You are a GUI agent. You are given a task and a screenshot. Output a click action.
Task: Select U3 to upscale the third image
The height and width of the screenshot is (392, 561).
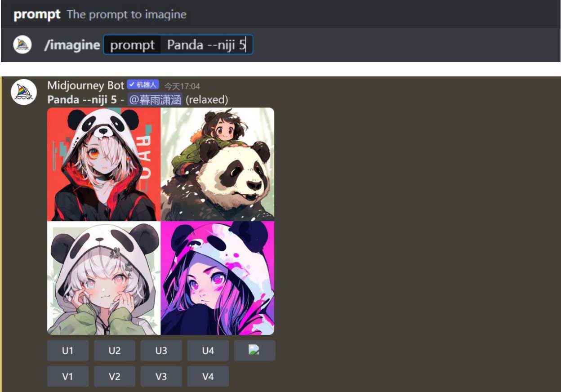161,350
